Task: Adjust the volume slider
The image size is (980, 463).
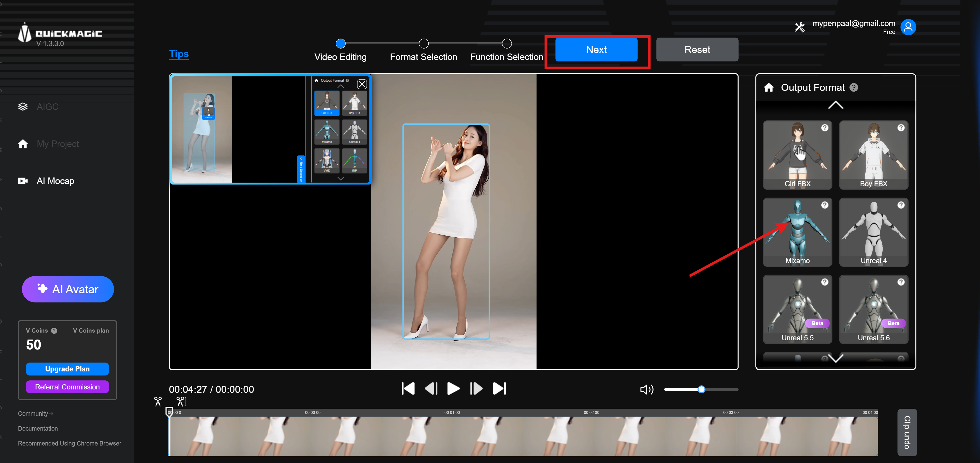Action: pyautogui.click(x=701, y=389)
